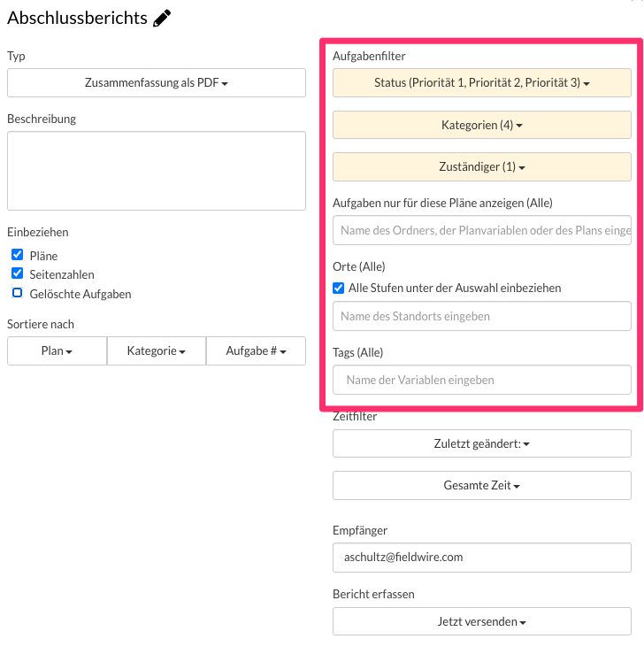The height and width of the screenshot is (662, 644).
Task: Focus the plan name search field
Action: pos(481,230)
